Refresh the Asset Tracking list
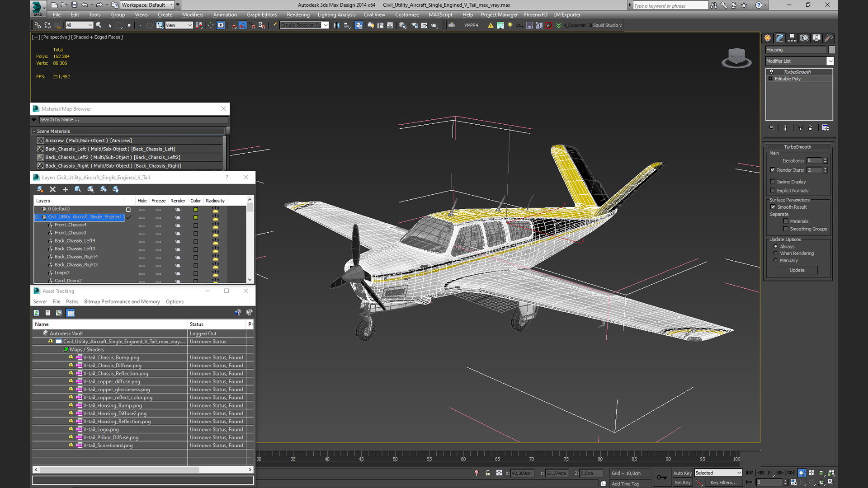 (x=37, y=313)
